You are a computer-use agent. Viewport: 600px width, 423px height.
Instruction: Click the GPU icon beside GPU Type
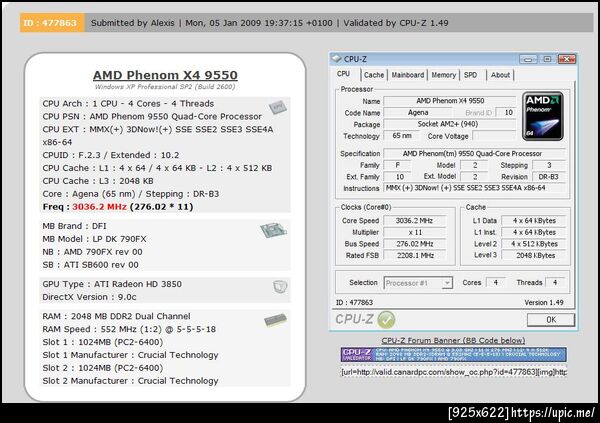click(280, 286)
